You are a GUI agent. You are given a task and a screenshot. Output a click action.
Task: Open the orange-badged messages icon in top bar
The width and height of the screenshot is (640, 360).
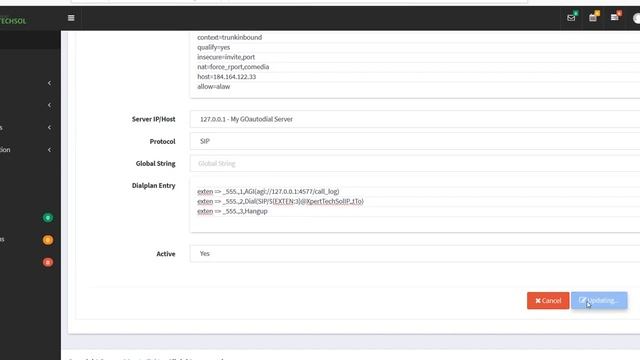pyautogui.click(x=614, y=18)
